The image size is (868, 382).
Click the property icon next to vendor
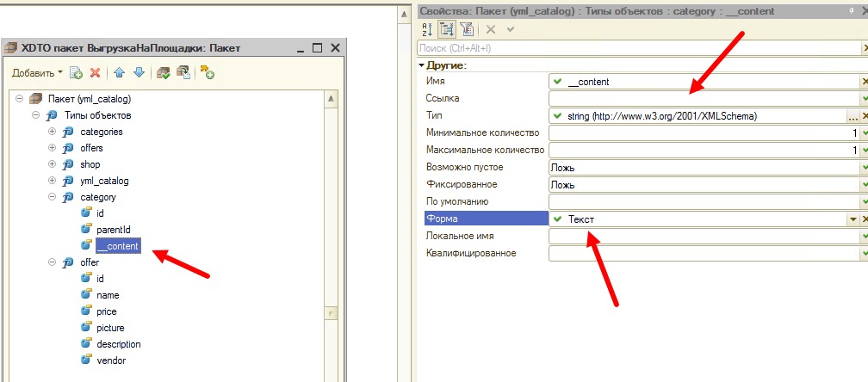(86, 360)
